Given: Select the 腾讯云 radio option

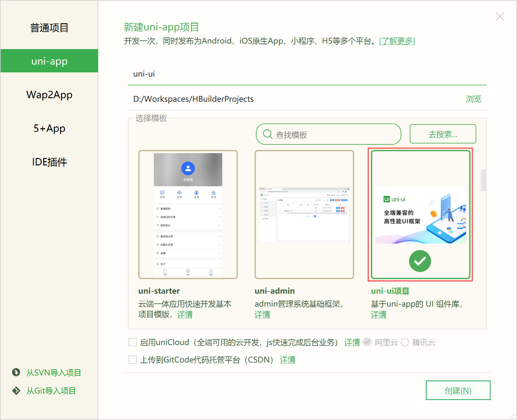Looking at the screenshot, I should [x=405, y=342].
